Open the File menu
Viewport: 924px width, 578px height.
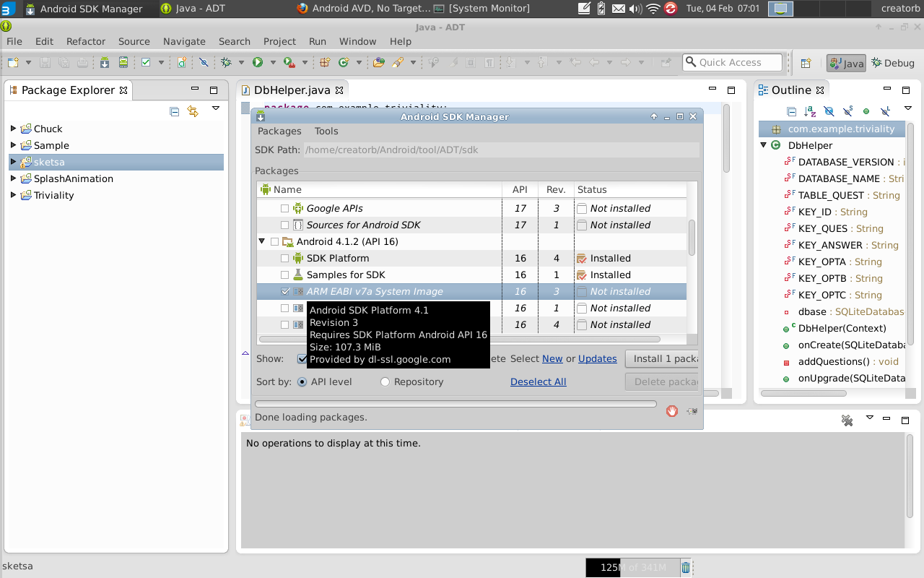point(14,41)
